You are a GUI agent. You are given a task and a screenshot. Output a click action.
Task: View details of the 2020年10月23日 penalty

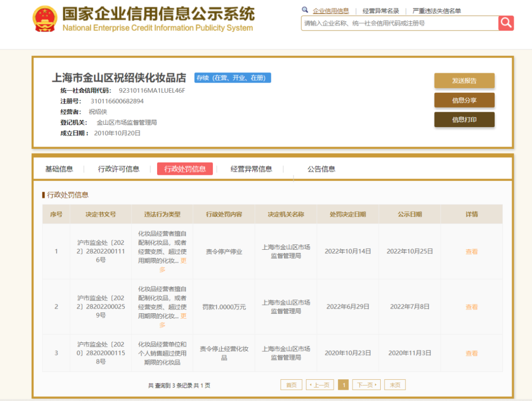coord(471,354)
